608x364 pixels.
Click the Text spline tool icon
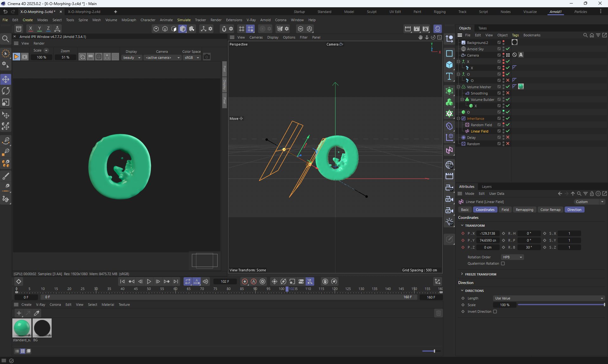click(x=449, y=76)
